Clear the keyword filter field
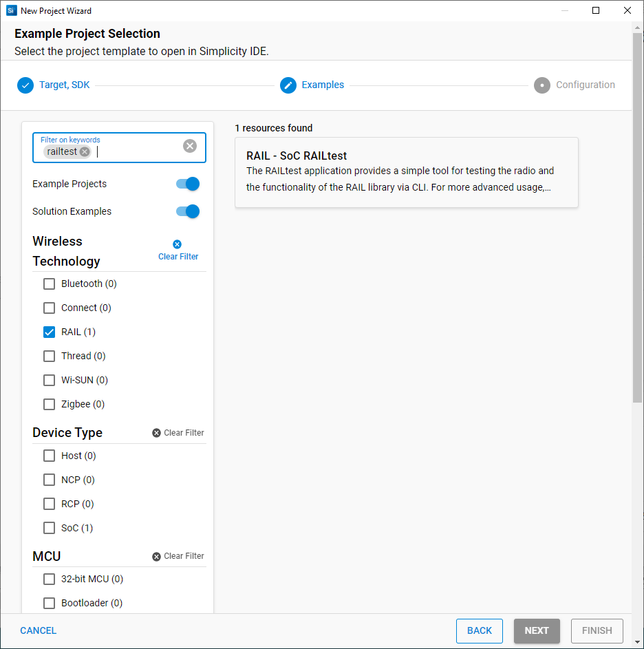The image size is (644, 649). [190, 146]
